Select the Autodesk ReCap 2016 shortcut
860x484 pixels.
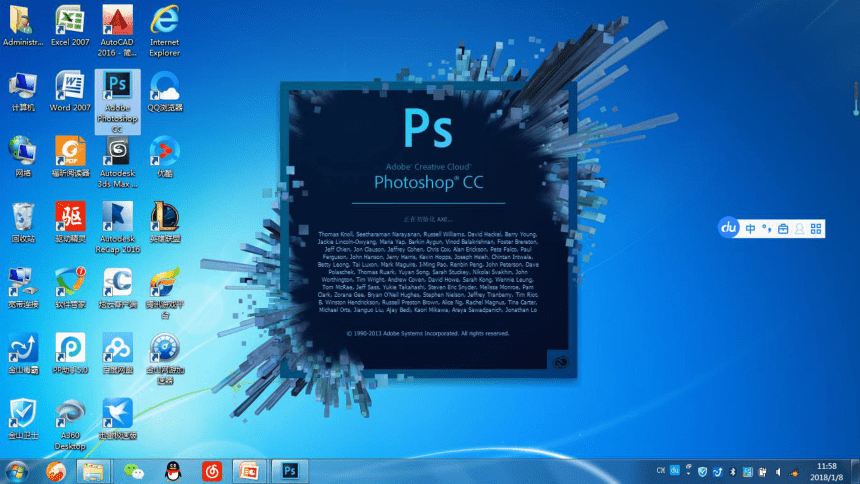[x=117, y=228]
